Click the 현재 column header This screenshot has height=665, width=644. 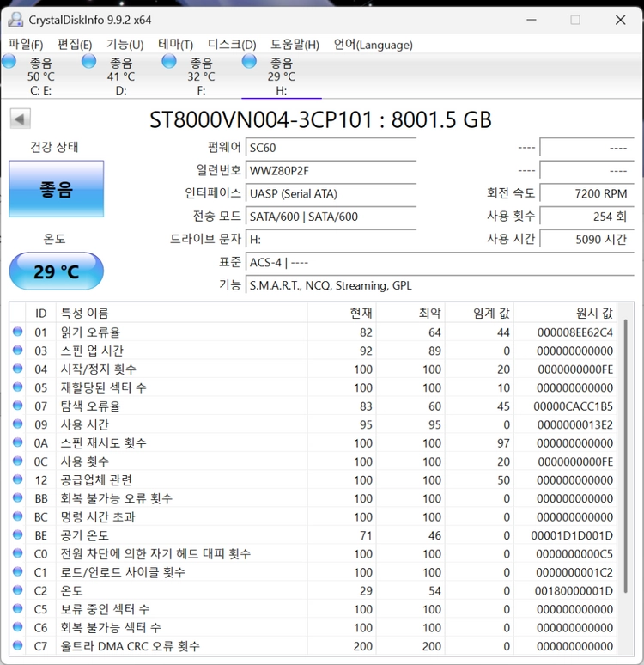[342, 314]
